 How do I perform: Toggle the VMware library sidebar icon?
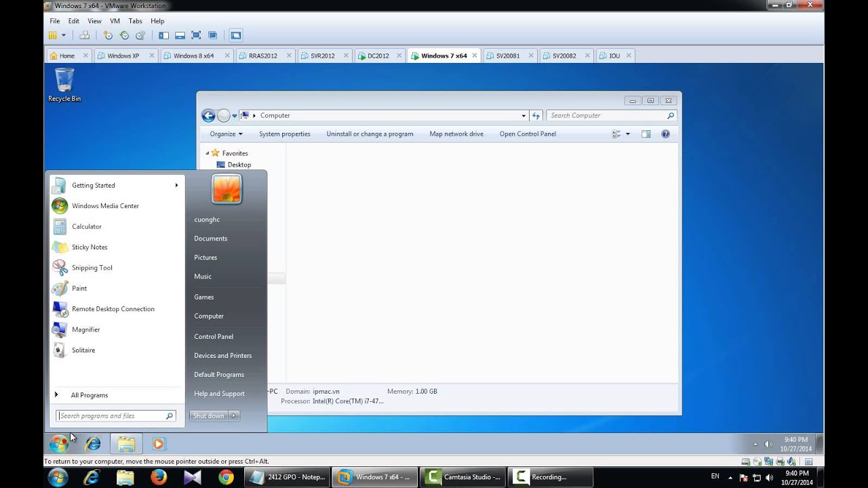pos(163,35)
